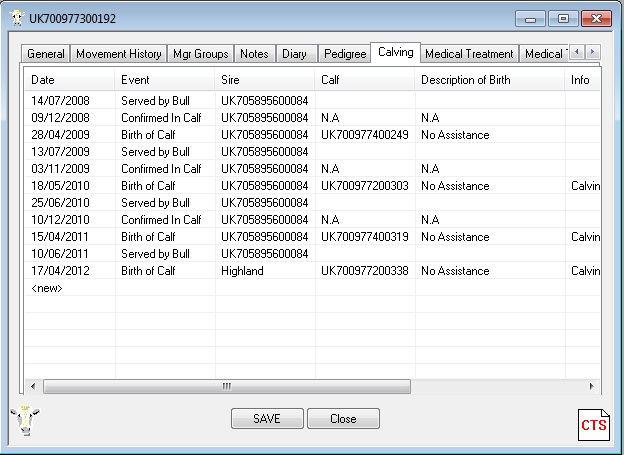
Task: Click the Date column header
Action: [x=70, y=80]
